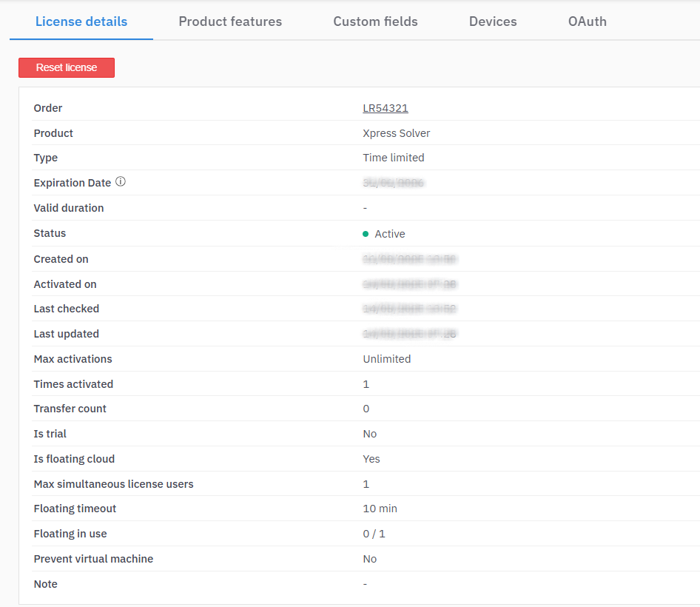This screenshot has width=700, height=607.
Task: Open order link LR54321
Action: pos(386,108)
